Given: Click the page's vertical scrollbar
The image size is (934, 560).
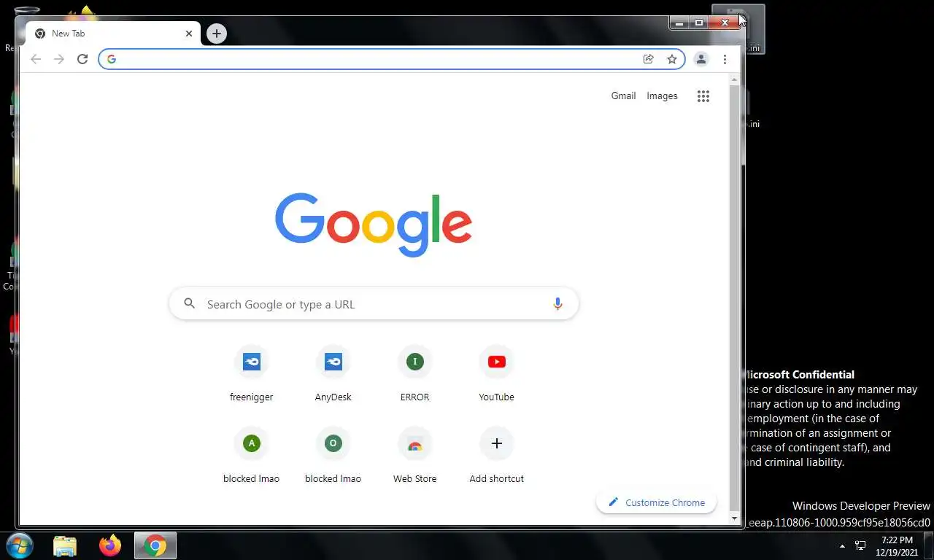Looking at the screenshot, I should click(735, 298).
